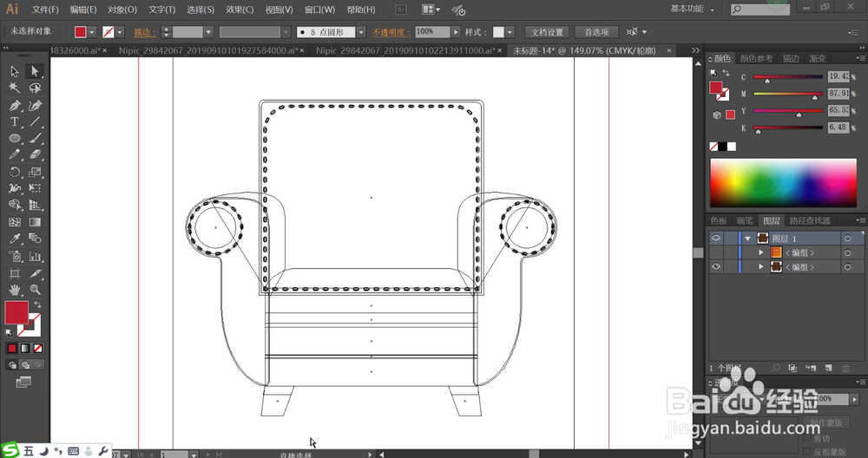Select the Scale tool
Viewport: 868px width, 458px height.
(35, 172)
